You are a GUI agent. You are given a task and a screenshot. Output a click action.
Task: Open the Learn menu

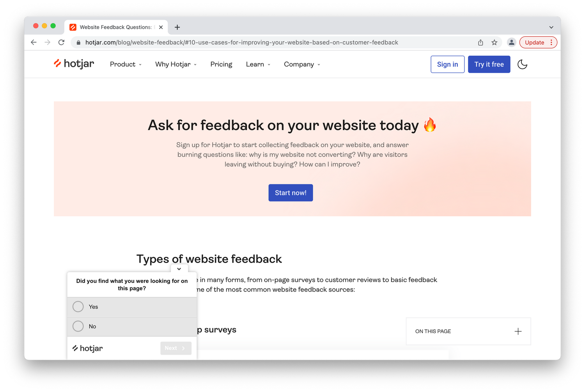(258, 64)
